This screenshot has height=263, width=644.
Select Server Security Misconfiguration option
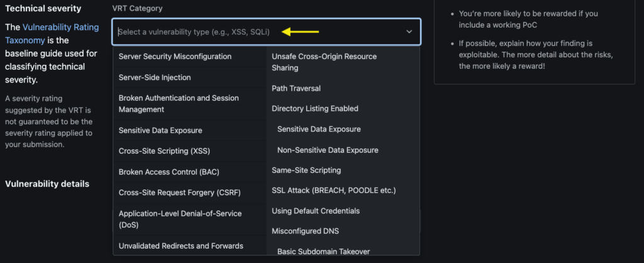pos(175,57)
